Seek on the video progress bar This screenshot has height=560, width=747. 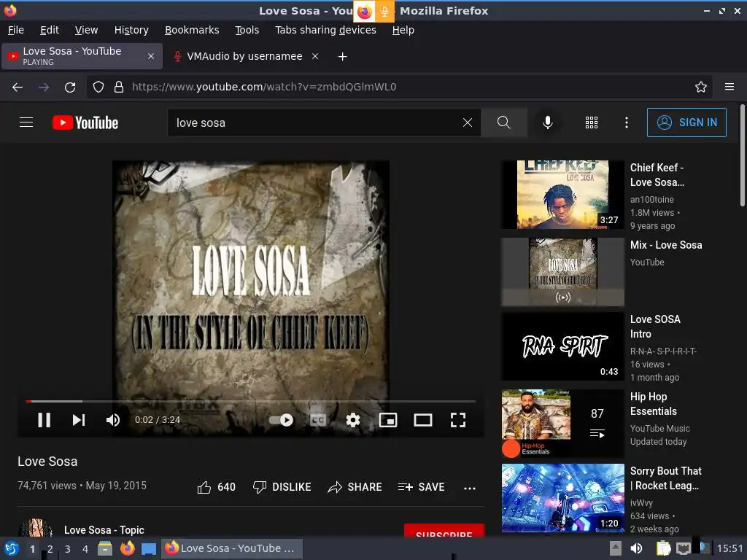point(251,402)
